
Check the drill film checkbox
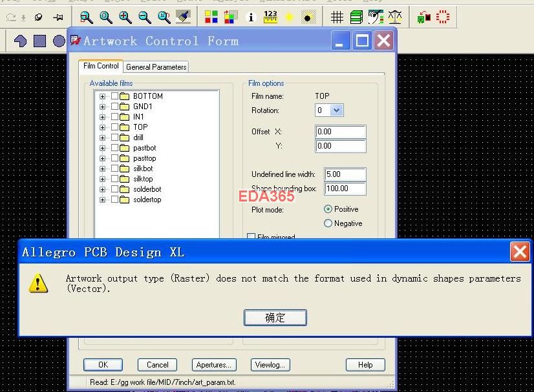[x=115, y=138]
